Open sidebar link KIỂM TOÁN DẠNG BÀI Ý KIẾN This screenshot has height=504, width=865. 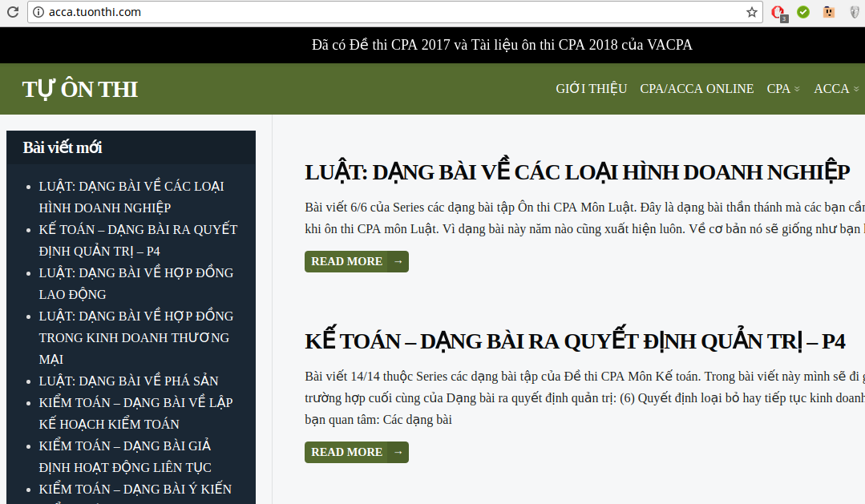[x=135, y=489]
